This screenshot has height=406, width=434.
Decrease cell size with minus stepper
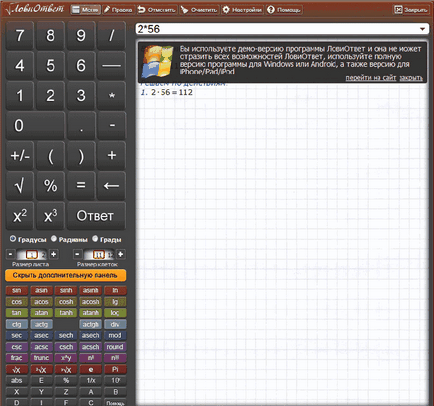[77, 254]
